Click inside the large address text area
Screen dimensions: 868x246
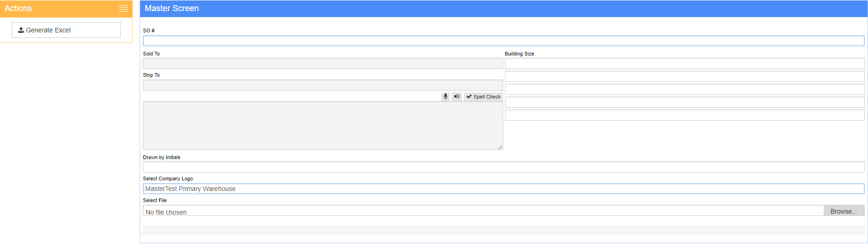tap(323, 126)
